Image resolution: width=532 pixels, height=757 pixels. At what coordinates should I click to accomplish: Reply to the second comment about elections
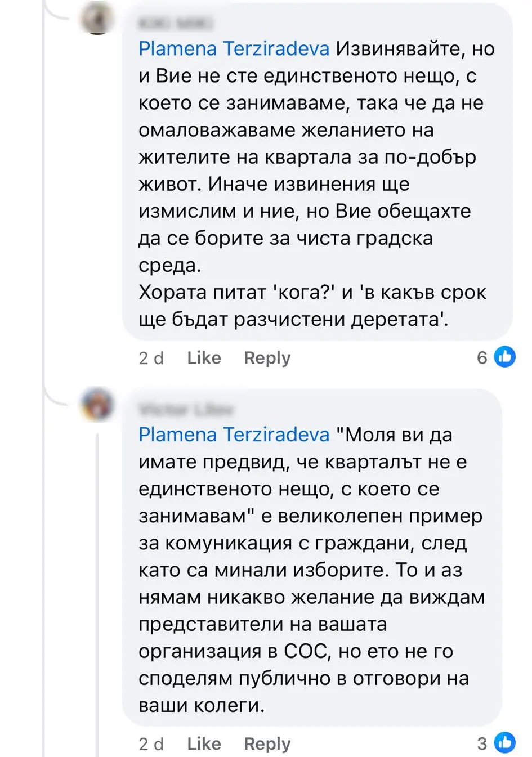pos(267,744)
